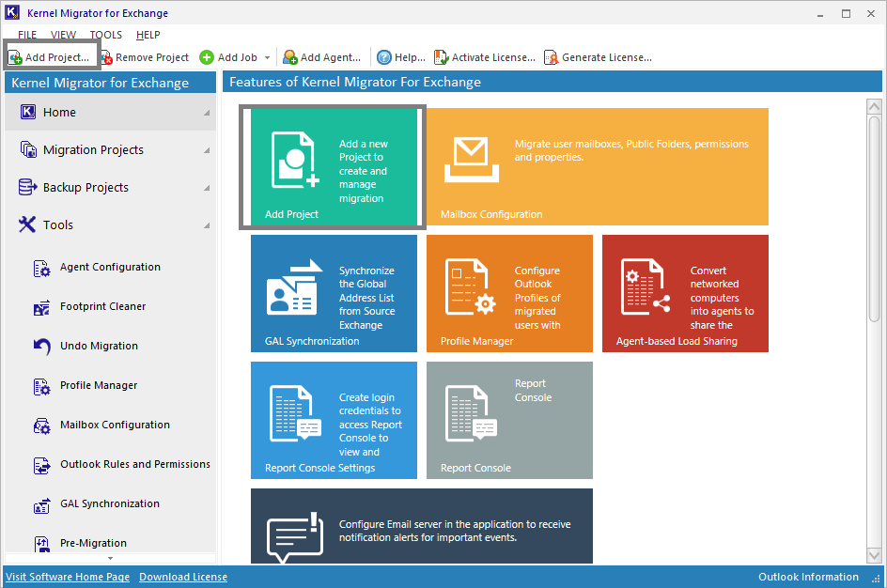Open the Add Job dropdown arrow
Screen dimensions: 887x588
click(x=268, y=57)
